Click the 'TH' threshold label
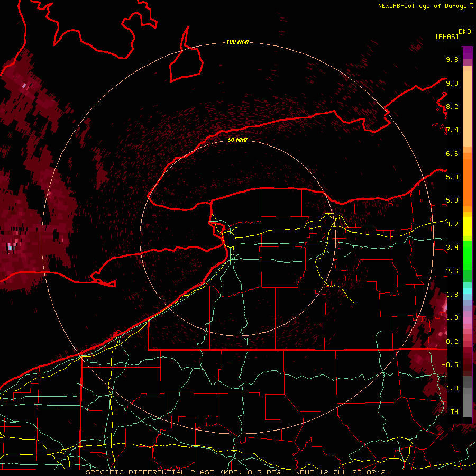 454,411
